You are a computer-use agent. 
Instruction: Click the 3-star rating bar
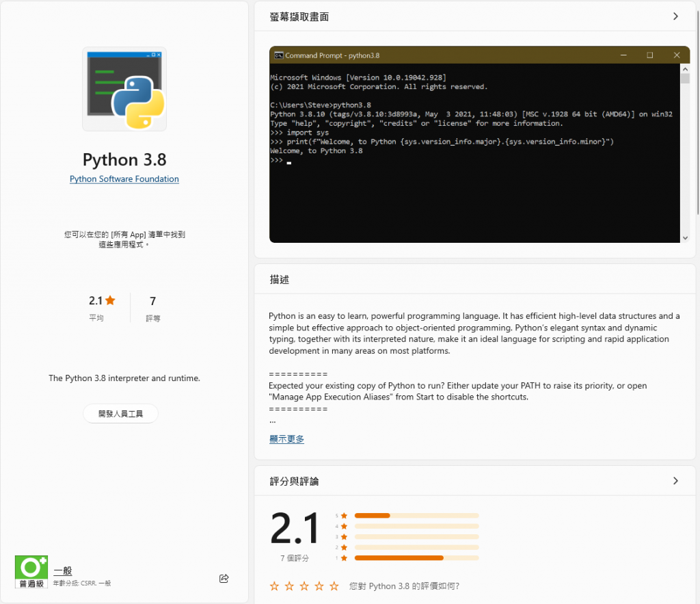(x=416, y=537)
